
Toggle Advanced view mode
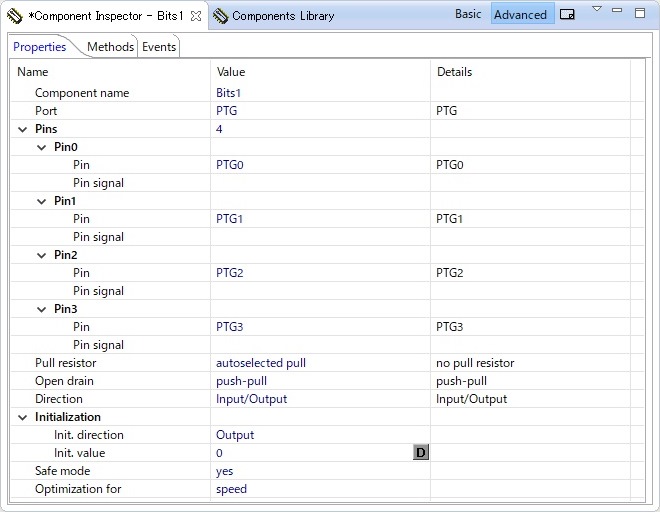(x=520, y=14)
